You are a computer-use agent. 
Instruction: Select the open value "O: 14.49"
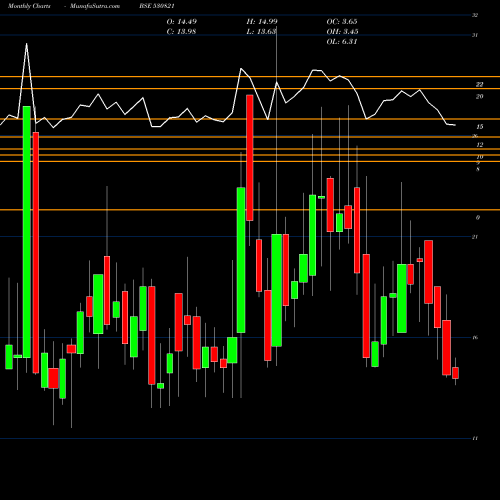pyautogui.click(x=182, y=22)
